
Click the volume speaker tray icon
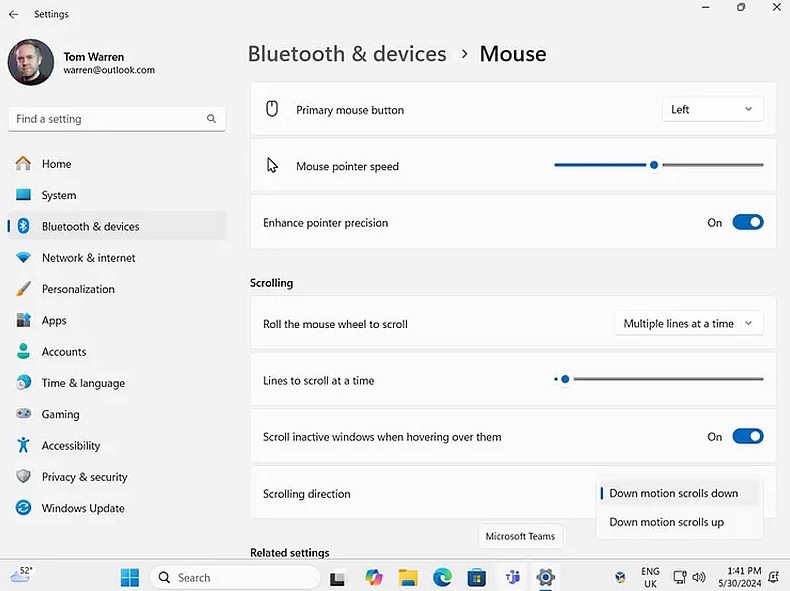699,577
